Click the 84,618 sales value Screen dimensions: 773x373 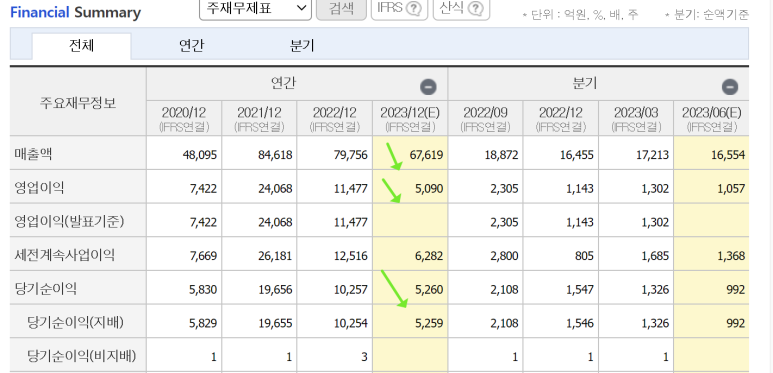coord(275,155)
